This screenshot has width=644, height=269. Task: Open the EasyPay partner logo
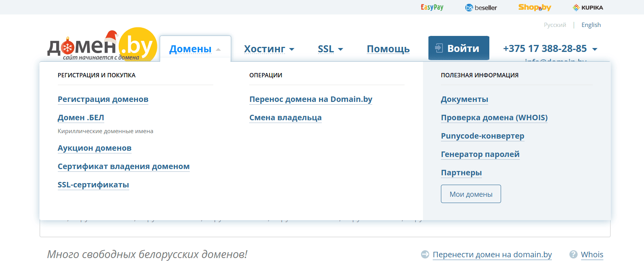[x=432, y=7]
